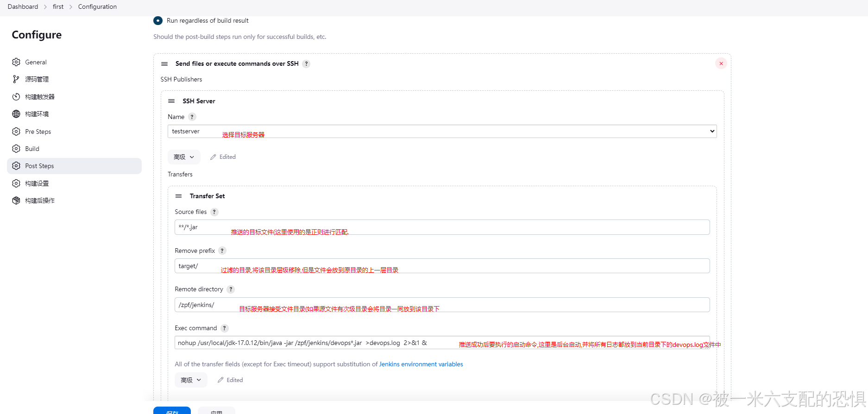Image resolution: width=868 pixels, height=414 pixels.
Task: Edit the Exec command field
Action: tap(442, 343)
